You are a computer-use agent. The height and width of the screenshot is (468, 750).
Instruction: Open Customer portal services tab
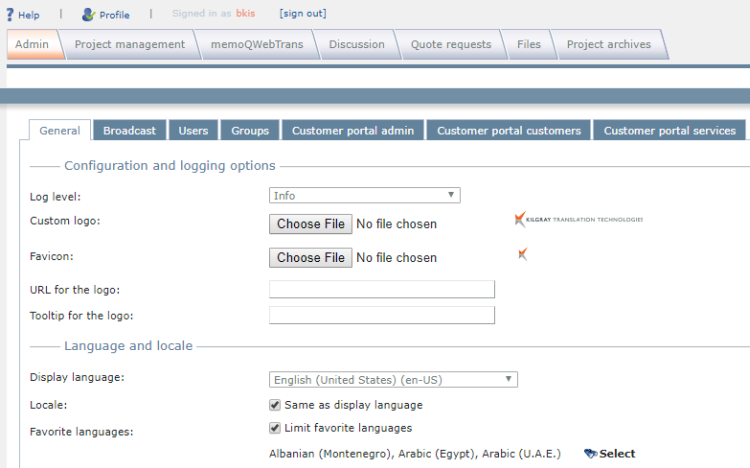pos(669,131)
